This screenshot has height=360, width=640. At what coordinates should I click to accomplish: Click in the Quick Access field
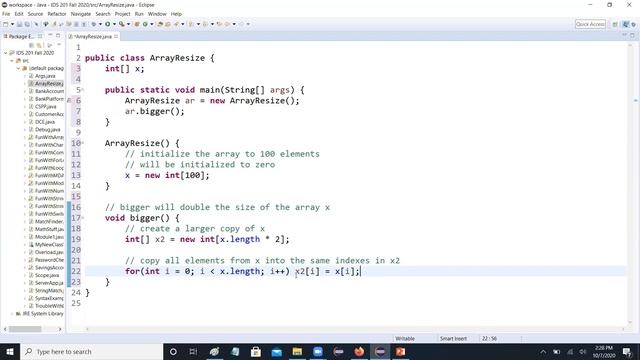(x=590, y=24)
